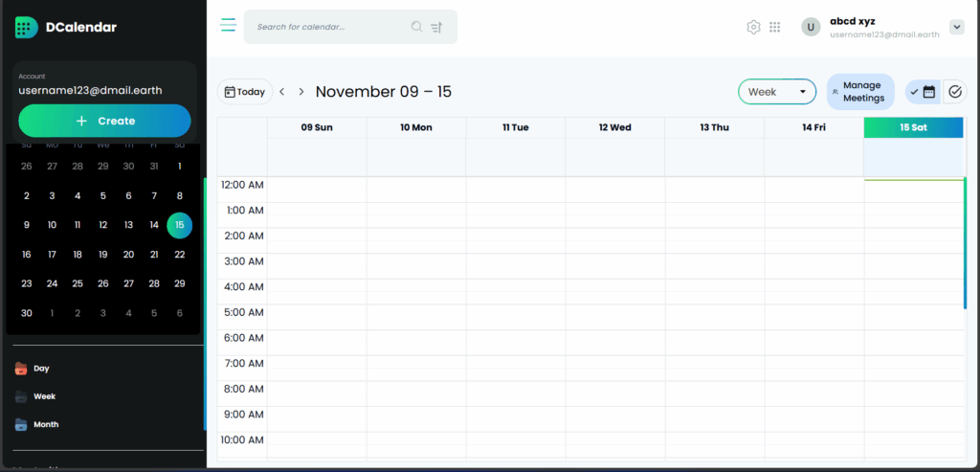Image resolution: width=980 pixels, height=472 pixels.
Task: Click the DCalendar logo icon
Action: [x=27, y=27]
